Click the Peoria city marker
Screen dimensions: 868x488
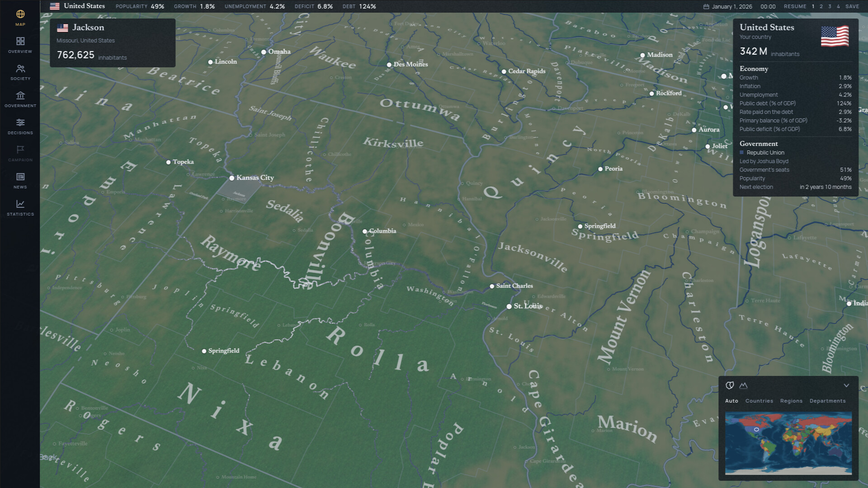click(600, 169)
